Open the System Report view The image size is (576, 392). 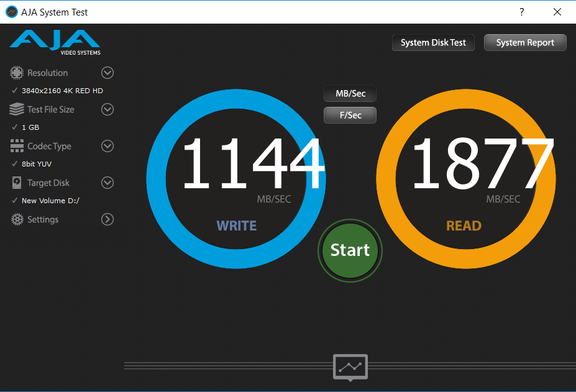pos(525,43)
